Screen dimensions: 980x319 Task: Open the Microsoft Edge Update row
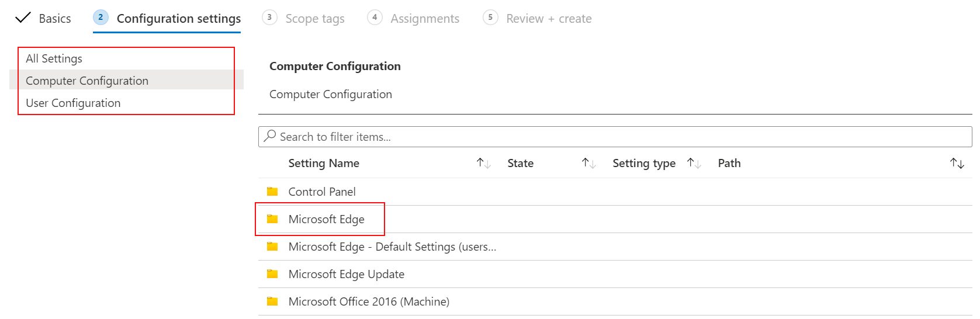click(615, 274)
